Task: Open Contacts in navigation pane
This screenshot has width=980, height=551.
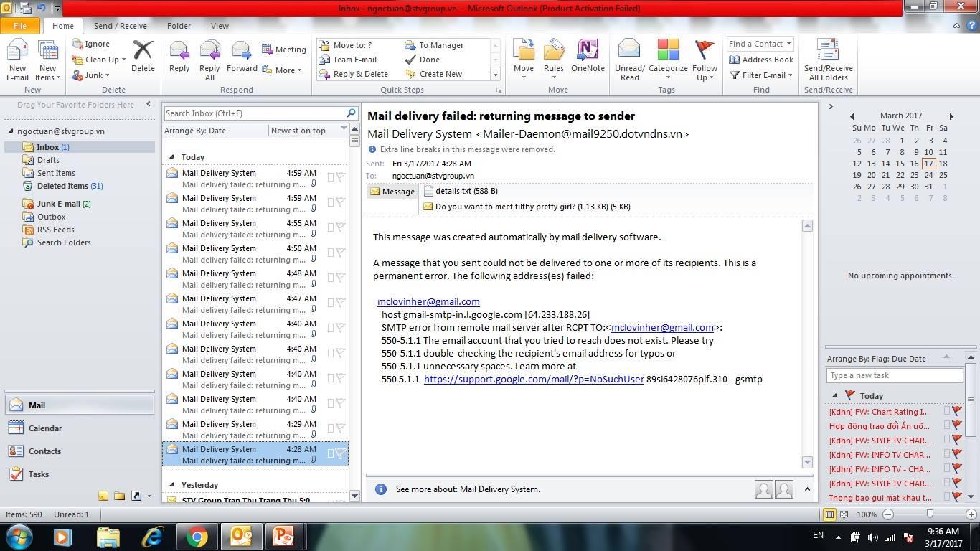Action: tap(80, 451)
